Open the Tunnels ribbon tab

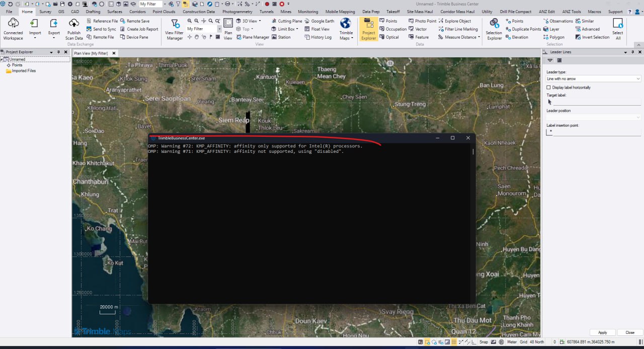point(267,12)
